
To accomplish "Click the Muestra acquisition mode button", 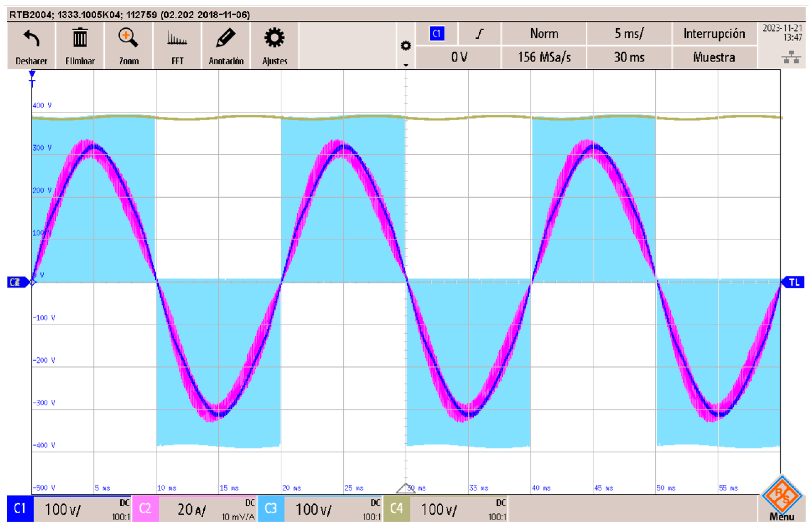I will pos(714,57).
